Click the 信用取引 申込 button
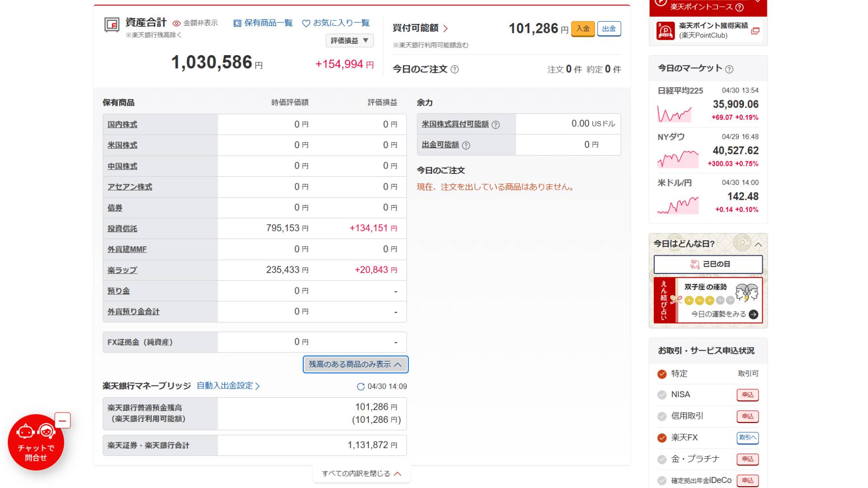The image size is (868, 488). 748,416
